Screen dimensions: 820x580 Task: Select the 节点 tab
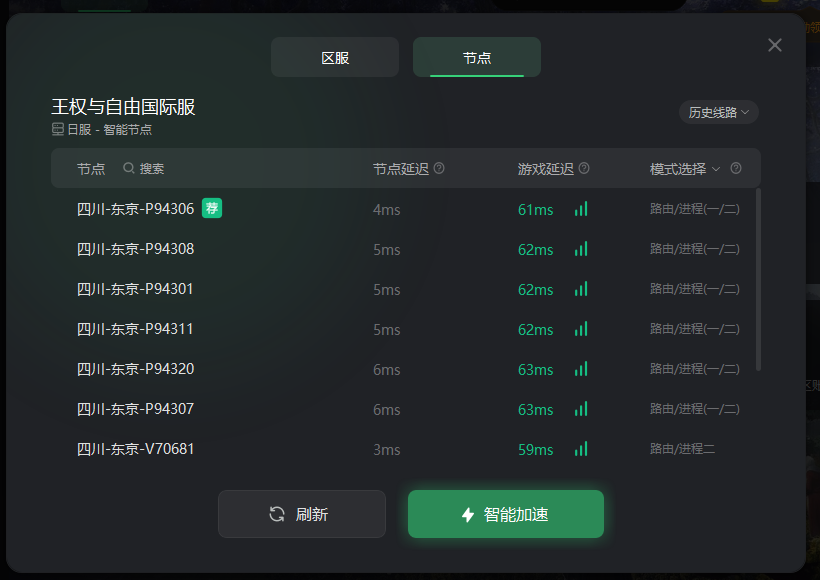pos(477,57)
